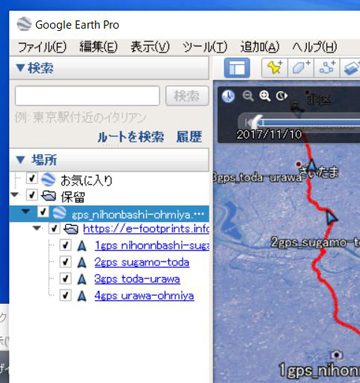The width and height of the screenshot is (360, 383).
Task: Open the time slider clock options icon
Action: pyautogui.click(x=228, y=96)
